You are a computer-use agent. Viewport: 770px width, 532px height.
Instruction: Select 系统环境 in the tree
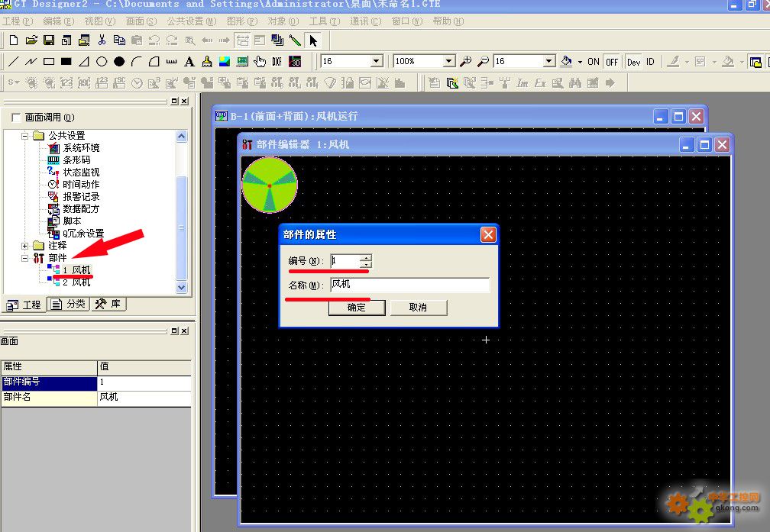tap(81, 148)
